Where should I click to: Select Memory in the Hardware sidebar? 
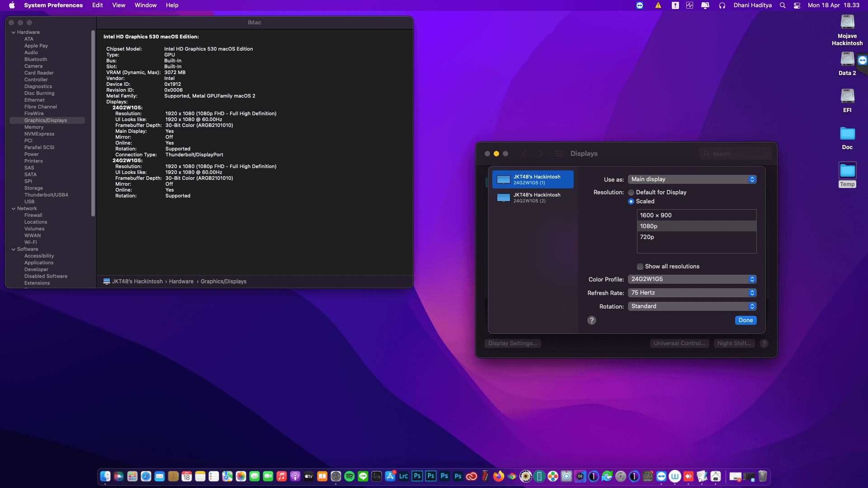point(34,127)
